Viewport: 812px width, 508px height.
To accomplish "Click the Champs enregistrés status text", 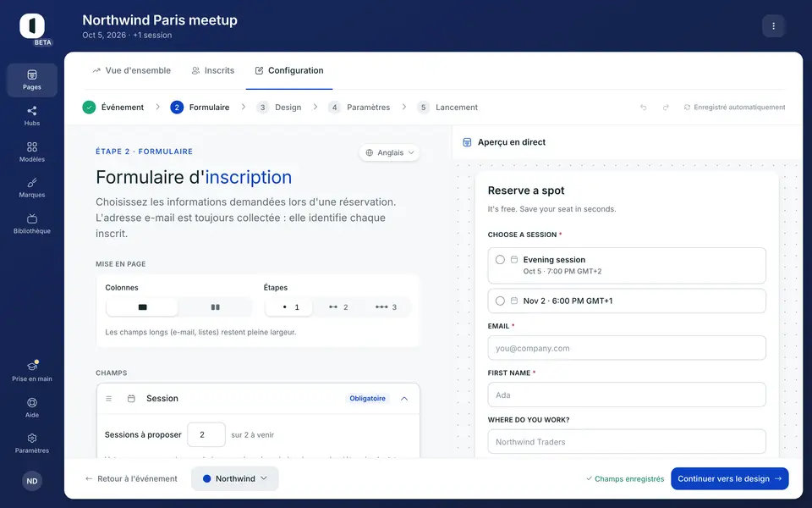I will click(x=629, y=479).
